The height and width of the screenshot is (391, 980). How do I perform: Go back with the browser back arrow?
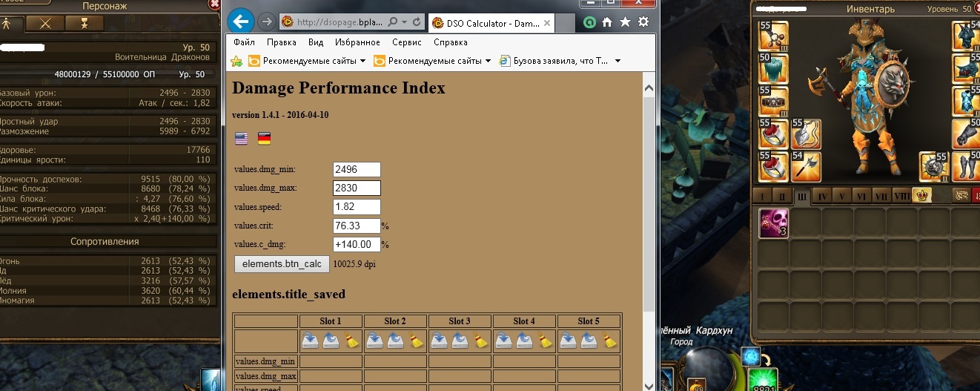(x=242, y=20)
